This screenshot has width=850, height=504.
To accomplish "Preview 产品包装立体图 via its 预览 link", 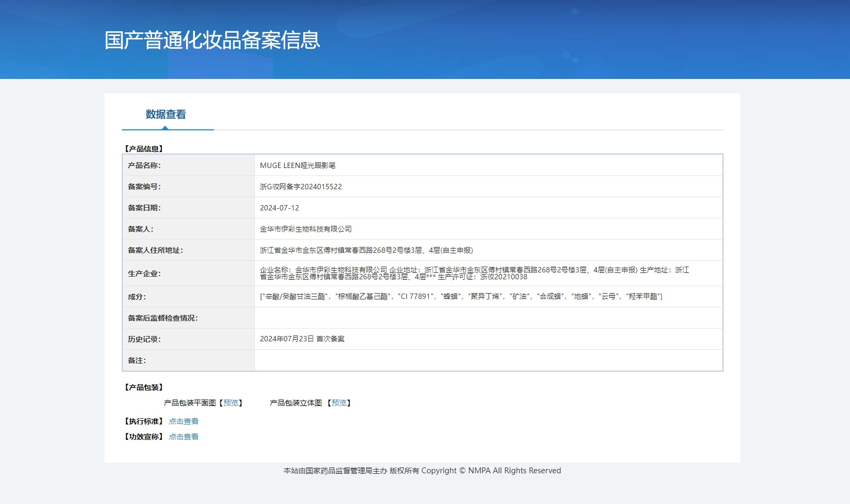I will (339, 403).
